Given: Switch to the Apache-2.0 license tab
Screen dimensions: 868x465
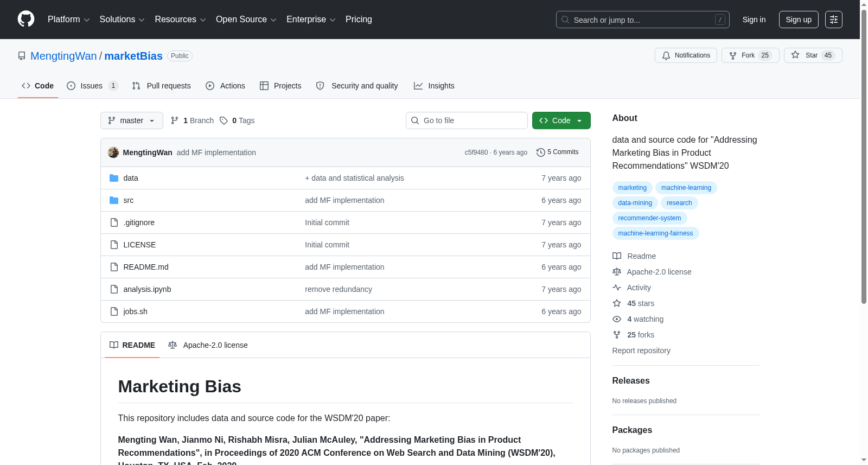Looking at the screenshot, I should coord(208,345).
